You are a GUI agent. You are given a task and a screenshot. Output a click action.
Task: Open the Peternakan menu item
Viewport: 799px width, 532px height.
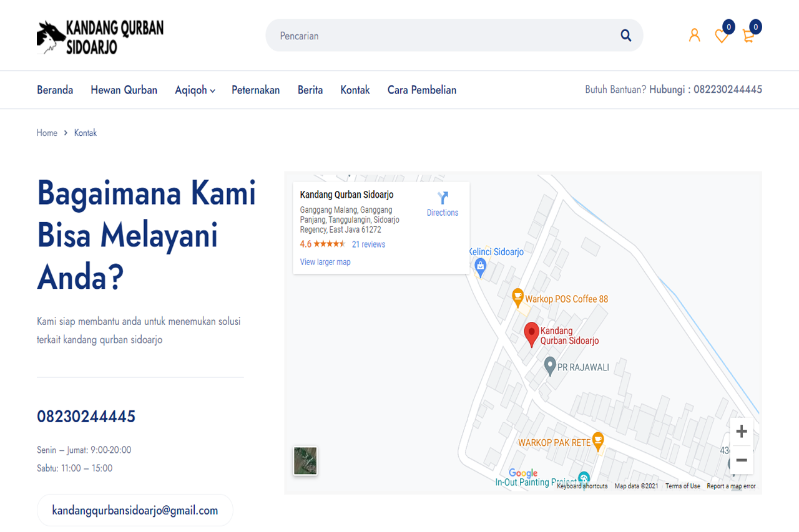pos(255,90)
